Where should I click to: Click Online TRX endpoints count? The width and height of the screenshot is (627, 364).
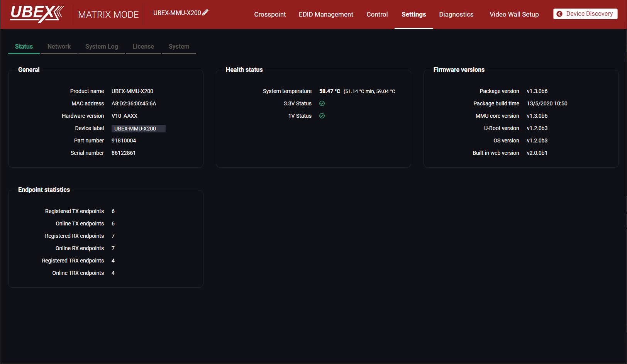pos(113,273)
